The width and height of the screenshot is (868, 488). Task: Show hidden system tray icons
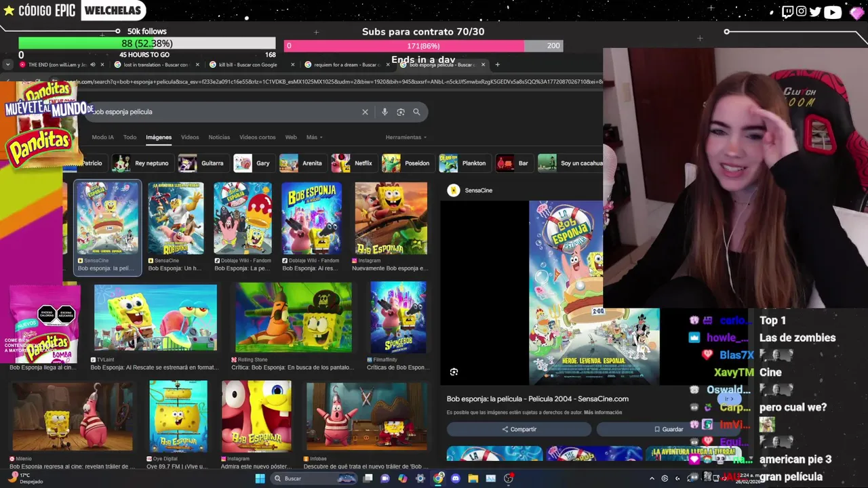click(652, 479)
